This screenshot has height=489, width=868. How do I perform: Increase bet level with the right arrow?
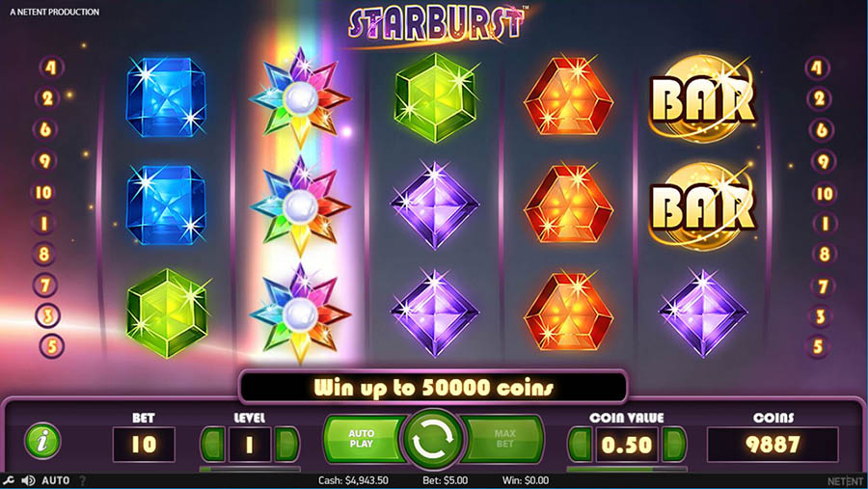(x=286, y=444)
